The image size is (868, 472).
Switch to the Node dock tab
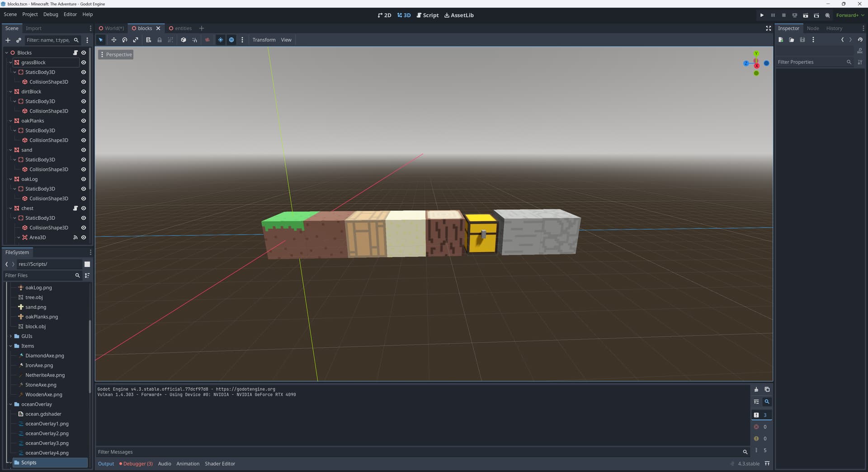(x=812, y=28)
